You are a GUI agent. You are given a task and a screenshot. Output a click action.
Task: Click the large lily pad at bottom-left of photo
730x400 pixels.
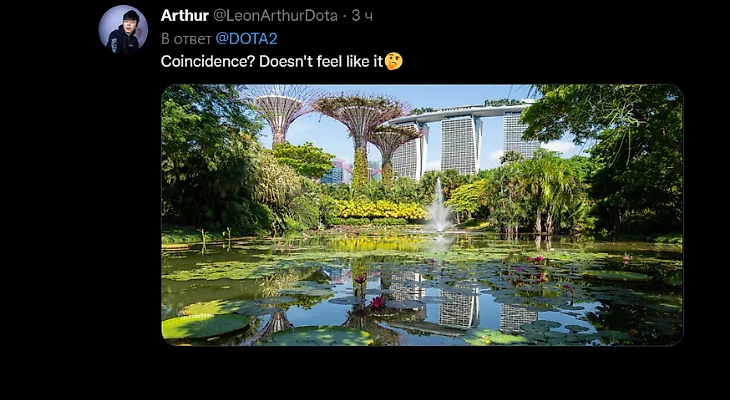205,325
